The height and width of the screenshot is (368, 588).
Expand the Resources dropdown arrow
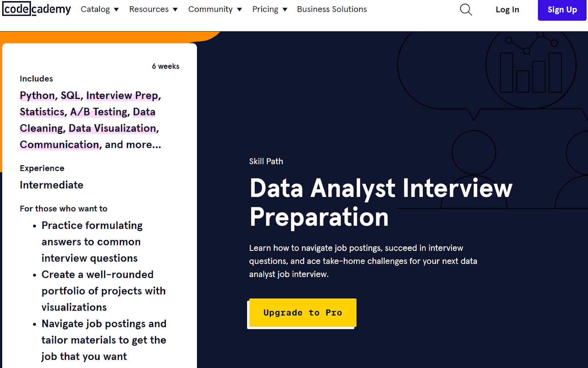point(175,10)
